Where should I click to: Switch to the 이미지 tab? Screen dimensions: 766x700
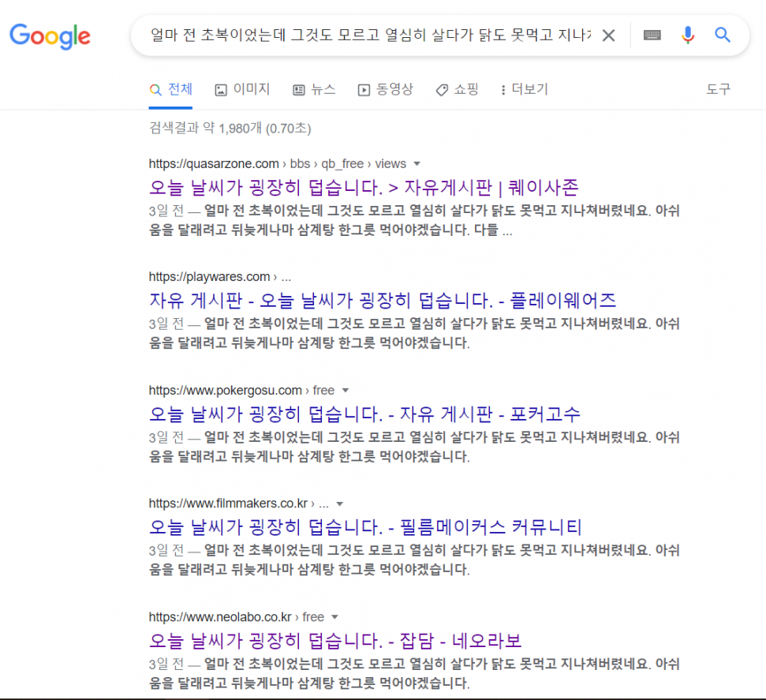[x=242, y=89]
